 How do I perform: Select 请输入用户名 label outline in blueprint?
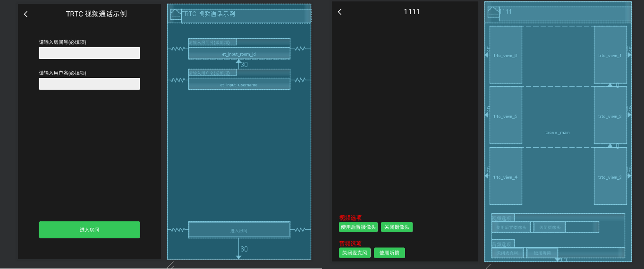(212, 73)
